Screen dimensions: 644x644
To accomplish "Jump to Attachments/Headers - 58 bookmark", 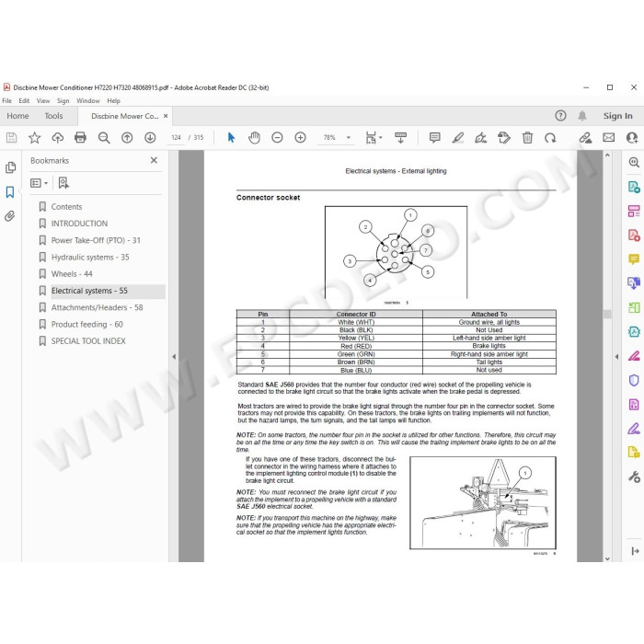I will pos(97,307).
